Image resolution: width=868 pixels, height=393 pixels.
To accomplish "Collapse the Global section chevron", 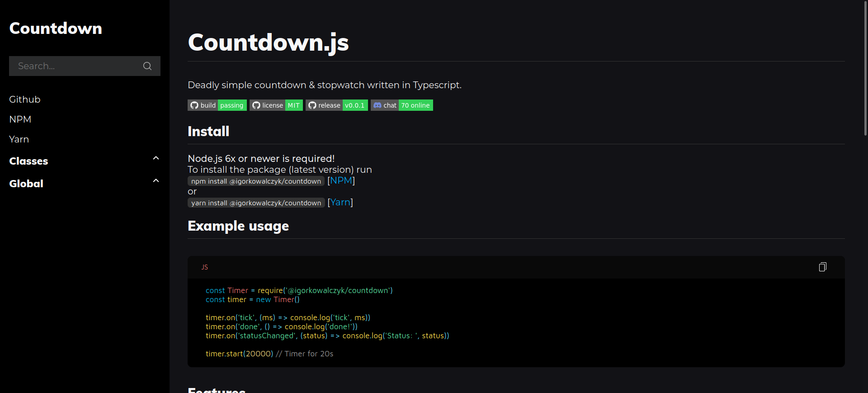I will [156, 181].
